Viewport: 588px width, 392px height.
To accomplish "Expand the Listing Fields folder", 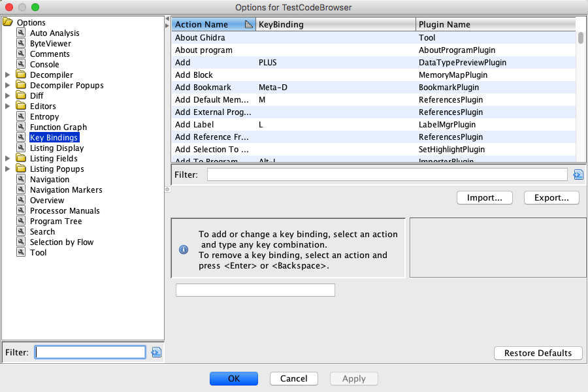I will pyautogui.click(x=8, y=159).
